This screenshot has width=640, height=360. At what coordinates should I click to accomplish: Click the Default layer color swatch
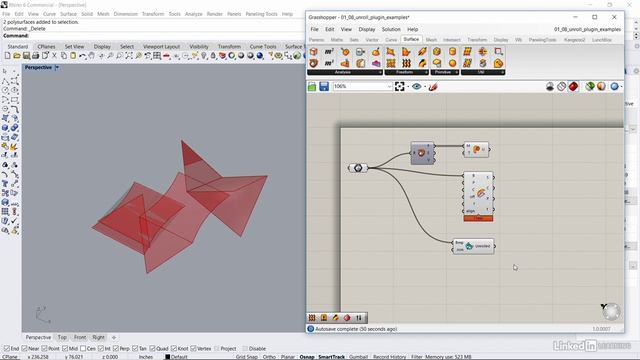tap(167, 357)
